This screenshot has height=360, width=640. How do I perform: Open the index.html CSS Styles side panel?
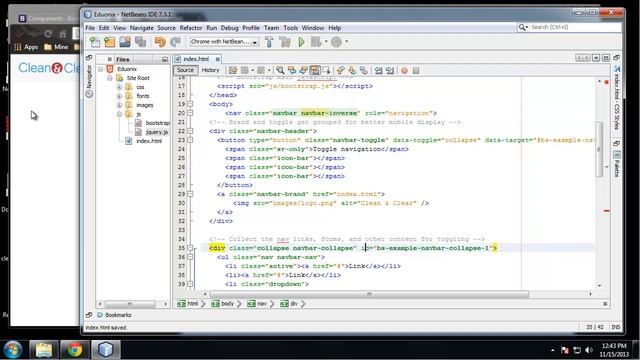coord(617,97)
